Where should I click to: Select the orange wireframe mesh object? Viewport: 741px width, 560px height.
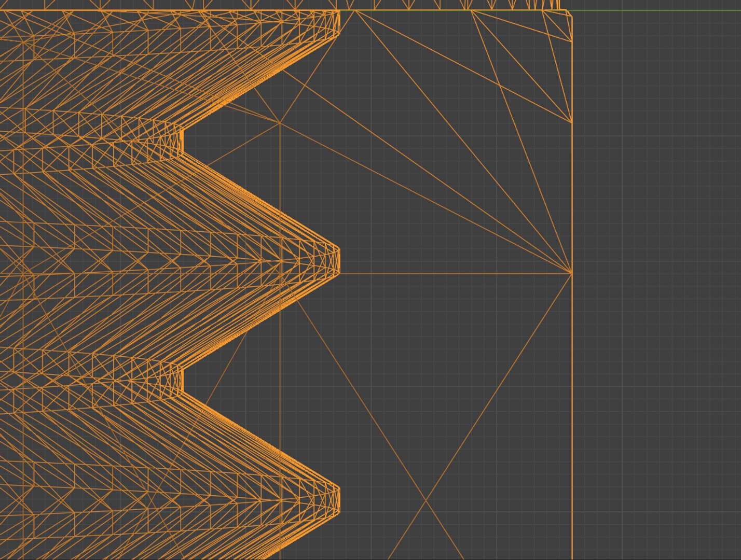click(286, 280)
